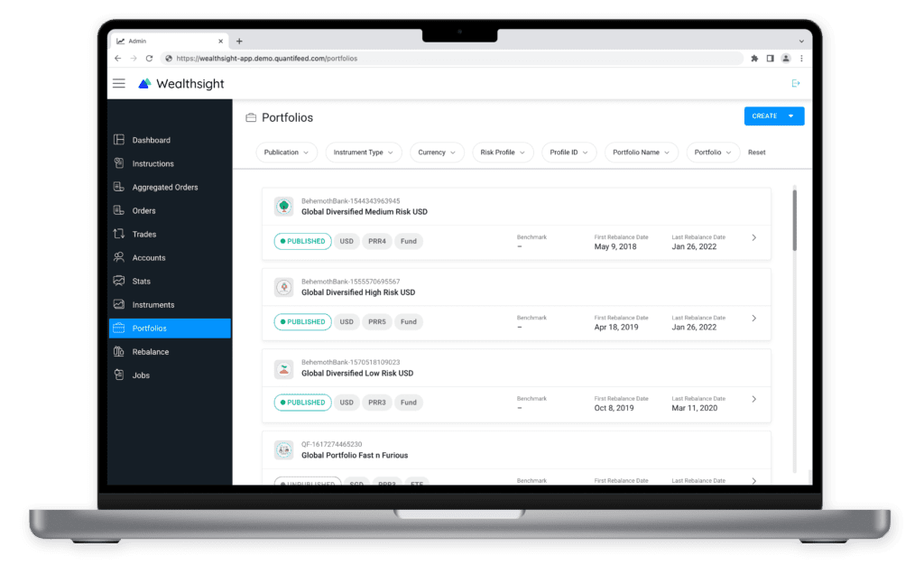Open the Portfolio filter dropdown
The width and height of the screenshot is (924, 574).
click(713, 152)
